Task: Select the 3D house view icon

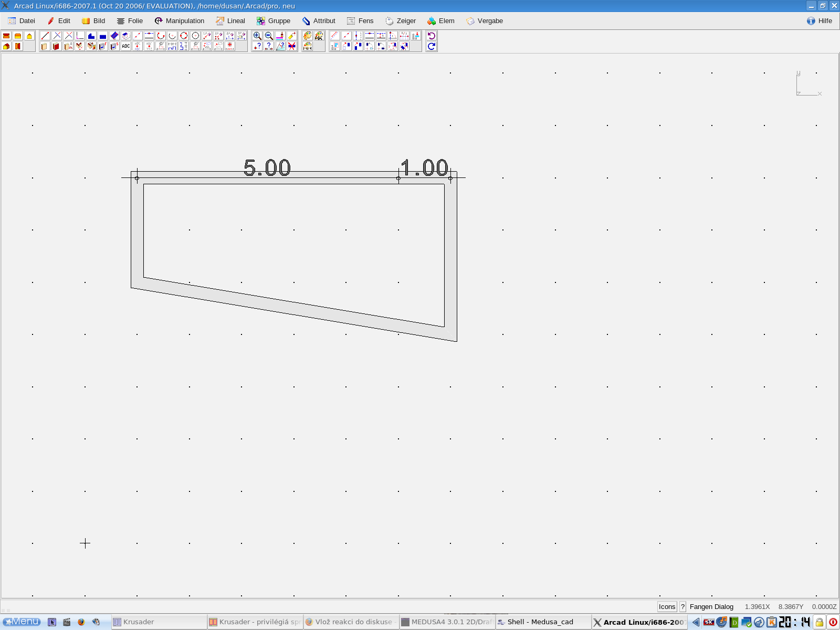Action: click(x=6, y=46)
